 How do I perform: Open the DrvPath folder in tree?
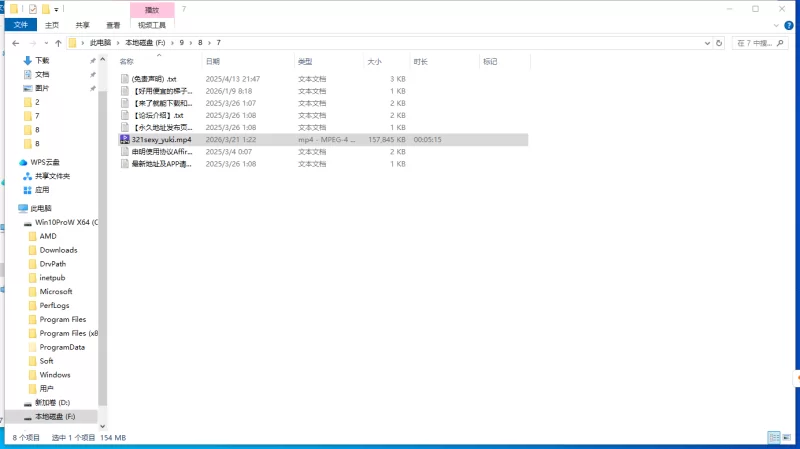coord(53,264)
